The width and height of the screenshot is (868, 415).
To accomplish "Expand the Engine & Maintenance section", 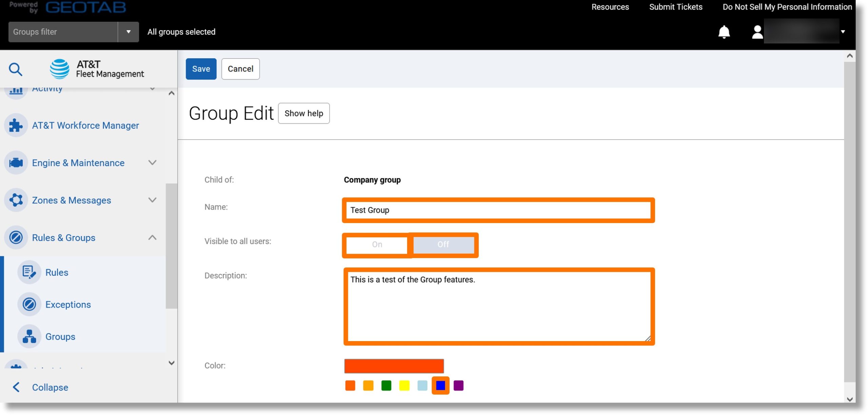I will click(153, 163).
